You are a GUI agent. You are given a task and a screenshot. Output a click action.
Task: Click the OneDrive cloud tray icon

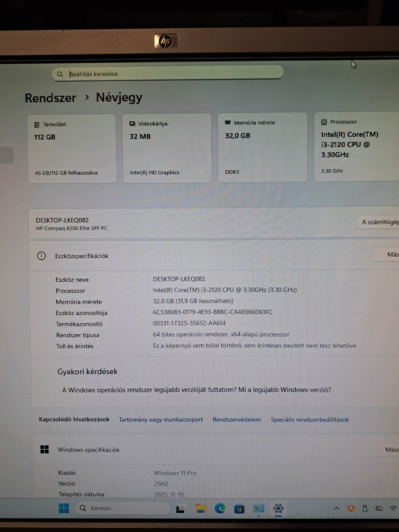coord(379,508)
